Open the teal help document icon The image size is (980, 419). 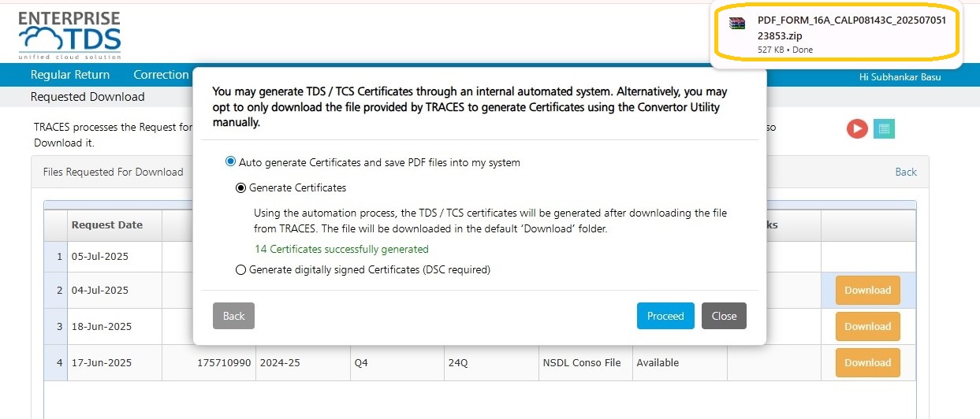pyautogui.click(x=884, y=128)
